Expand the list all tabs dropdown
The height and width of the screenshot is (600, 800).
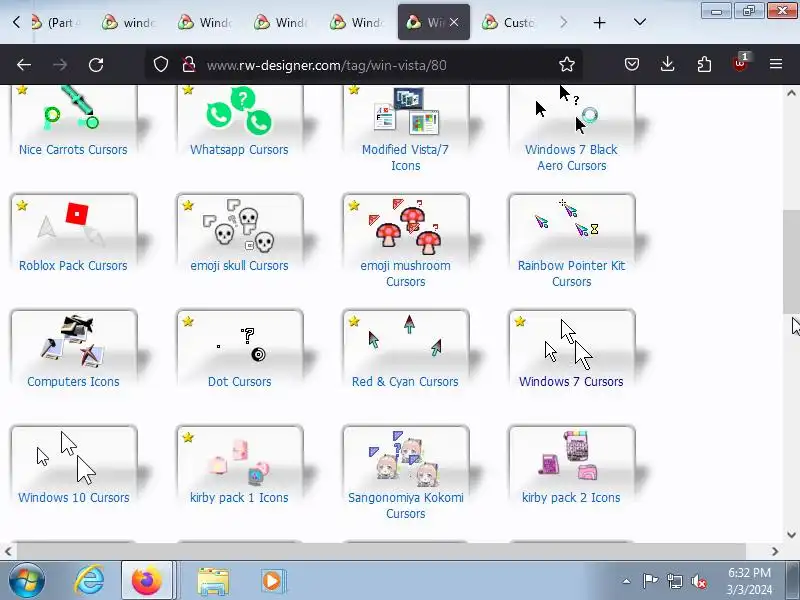[x=640, y=22]
